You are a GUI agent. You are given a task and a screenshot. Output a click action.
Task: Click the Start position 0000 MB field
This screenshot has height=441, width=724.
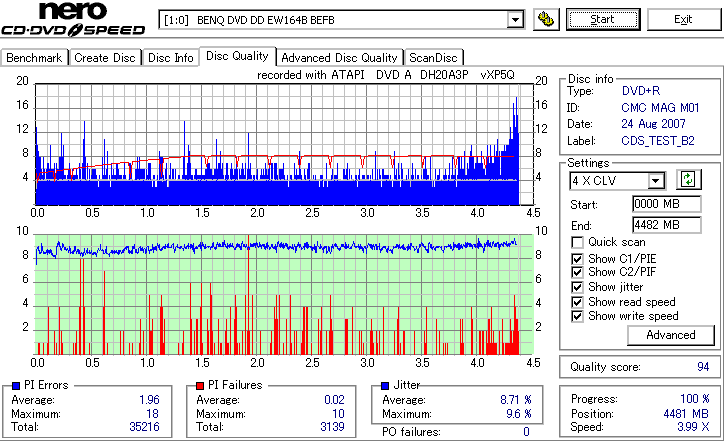666,204
